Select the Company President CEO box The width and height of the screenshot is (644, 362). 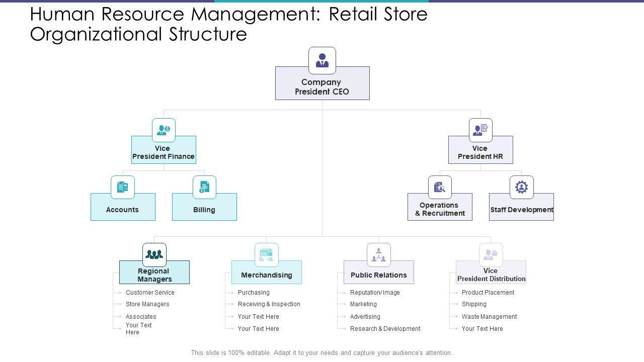322,87
